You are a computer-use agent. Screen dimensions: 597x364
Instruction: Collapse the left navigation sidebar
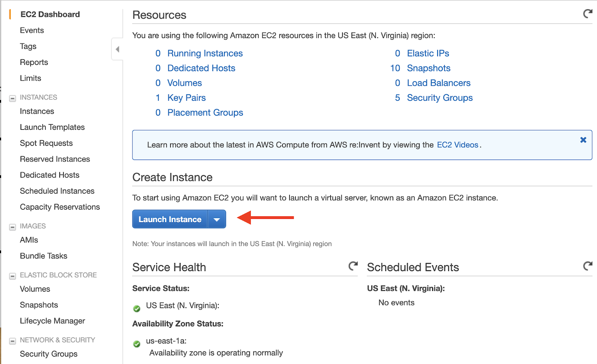(x=117, y=49)
